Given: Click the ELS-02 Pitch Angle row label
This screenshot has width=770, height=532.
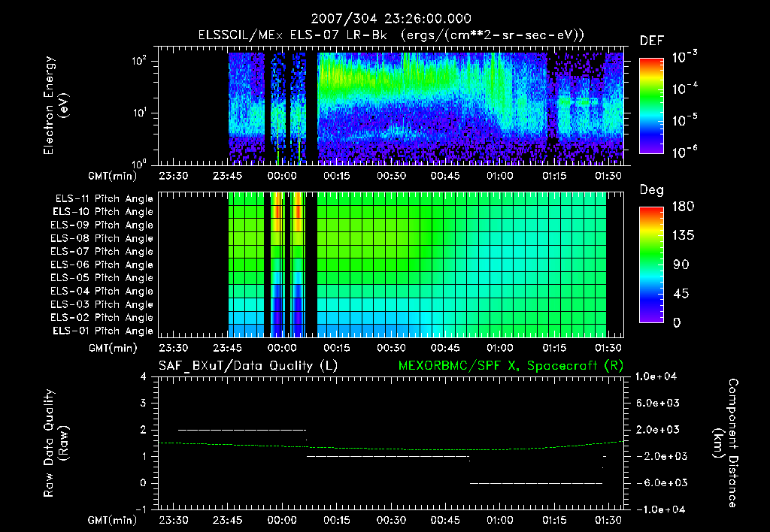Looking at the screenshot, I should pyautogui.click(x=102, y=318).
